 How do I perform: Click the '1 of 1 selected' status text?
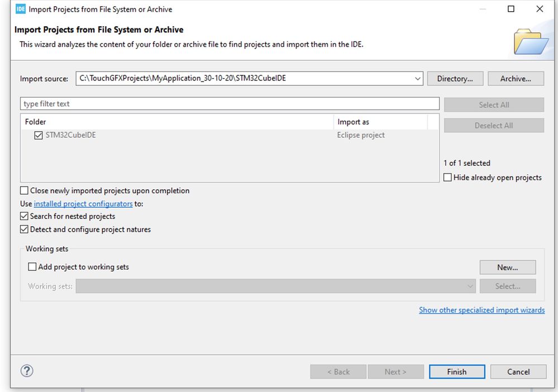point(467,163)
